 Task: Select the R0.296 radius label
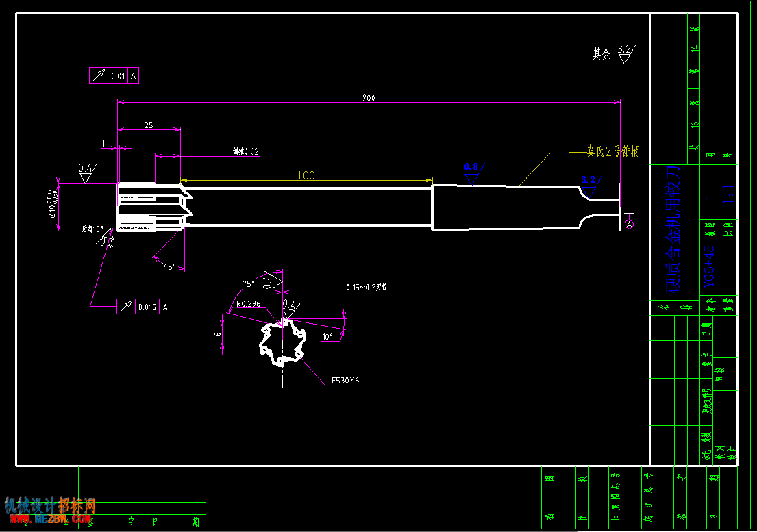248,303
